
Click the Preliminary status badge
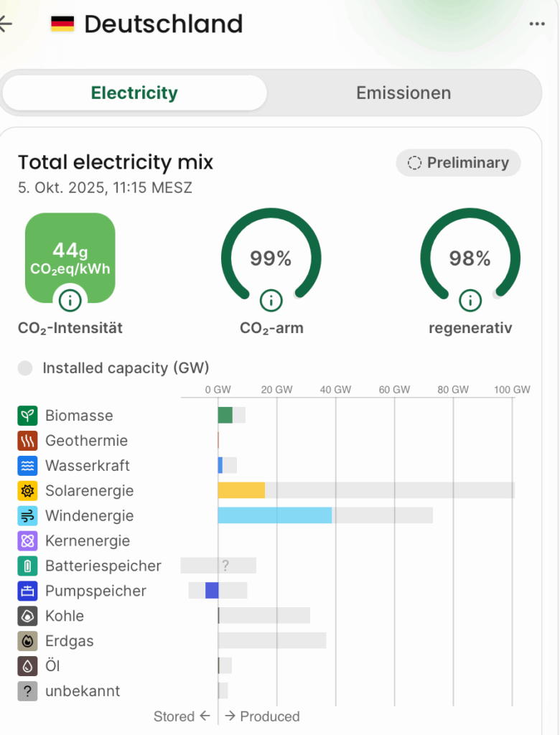458,163
